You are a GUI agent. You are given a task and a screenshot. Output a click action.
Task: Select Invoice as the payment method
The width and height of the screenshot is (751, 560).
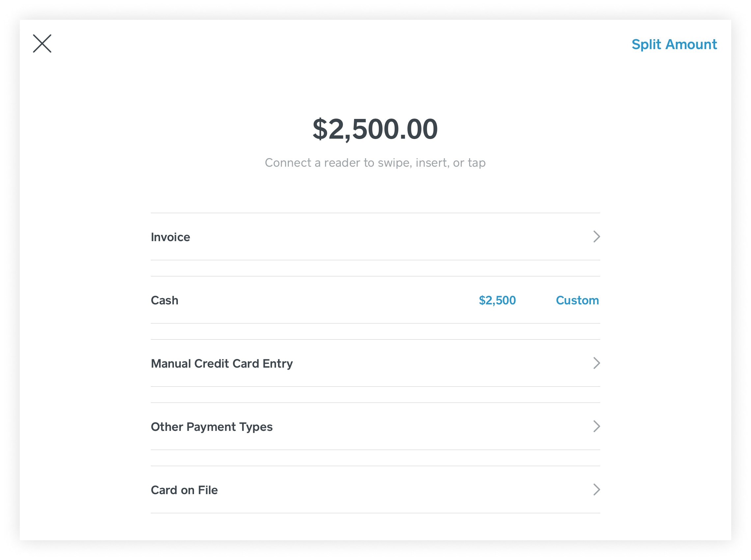(375, 237)
